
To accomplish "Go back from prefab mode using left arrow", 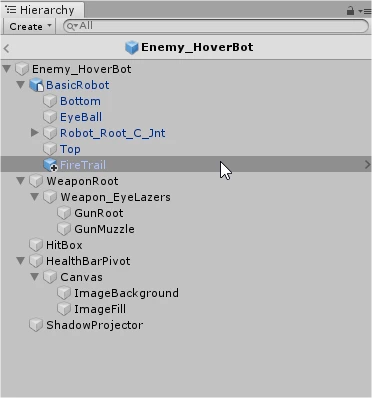I will point(6,49).
